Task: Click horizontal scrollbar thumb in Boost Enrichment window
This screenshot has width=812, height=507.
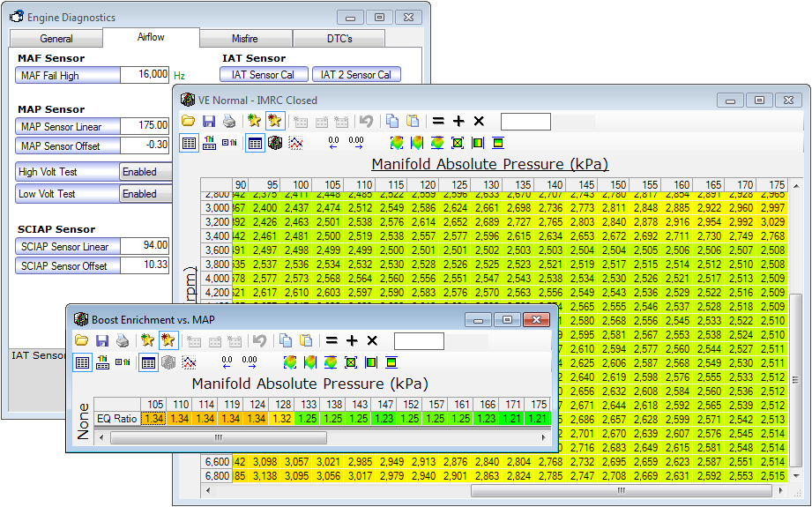Action: point(219,437)
